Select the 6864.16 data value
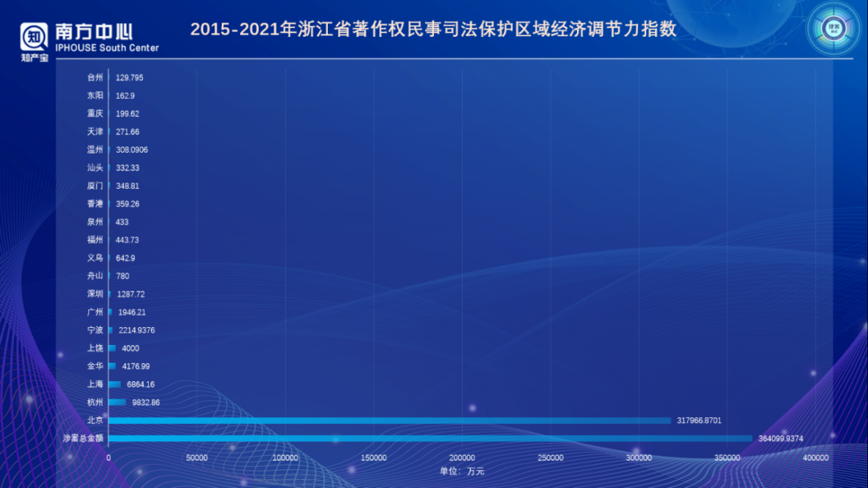This screenshot has height=488, width=868. point(141,384)
